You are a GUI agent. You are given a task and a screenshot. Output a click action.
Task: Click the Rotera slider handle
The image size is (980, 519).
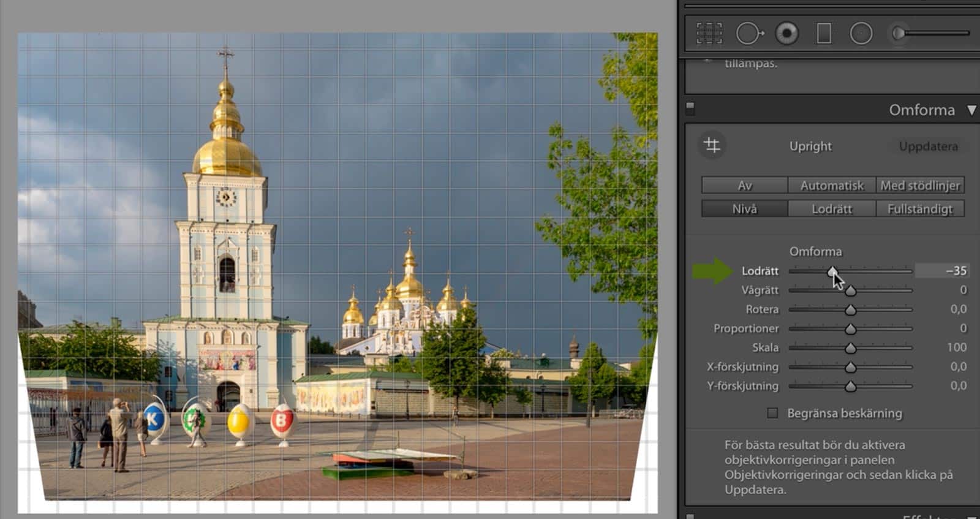coord(850,310)
